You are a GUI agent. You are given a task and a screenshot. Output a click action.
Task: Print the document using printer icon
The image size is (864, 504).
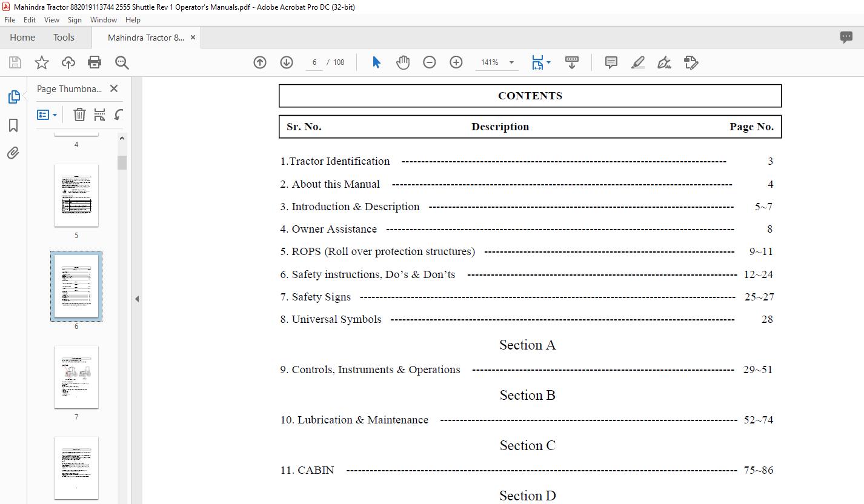(x=95, y=62)
